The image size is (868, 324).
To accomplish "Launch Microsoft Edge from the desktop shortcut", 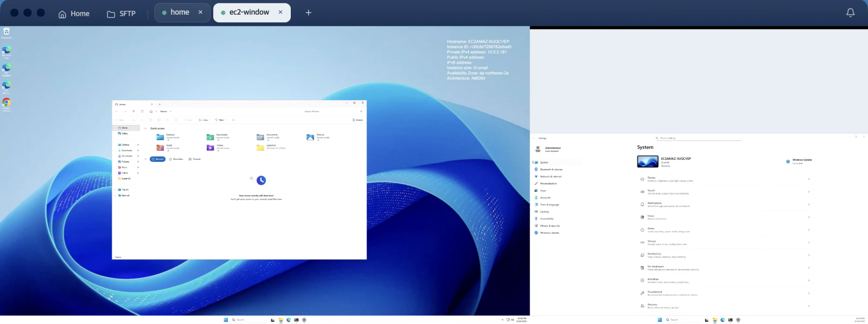I will [x=7, y=51].
